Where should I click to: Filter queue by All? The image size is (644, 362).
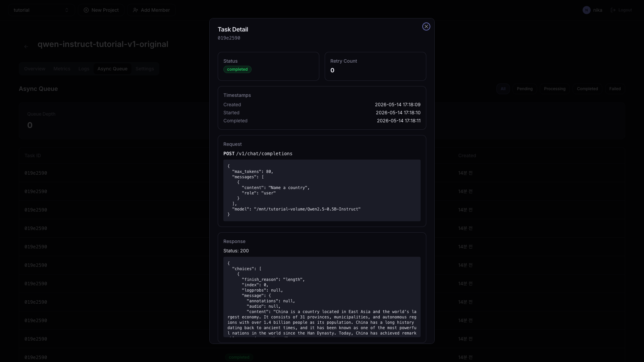click(503, 89)
